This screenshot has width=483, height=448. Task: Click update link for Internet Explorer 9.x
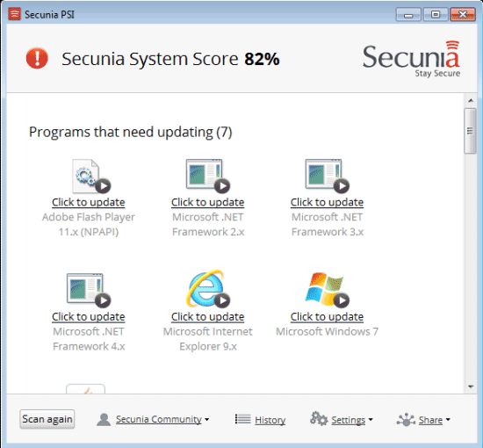tap(208, 317)
